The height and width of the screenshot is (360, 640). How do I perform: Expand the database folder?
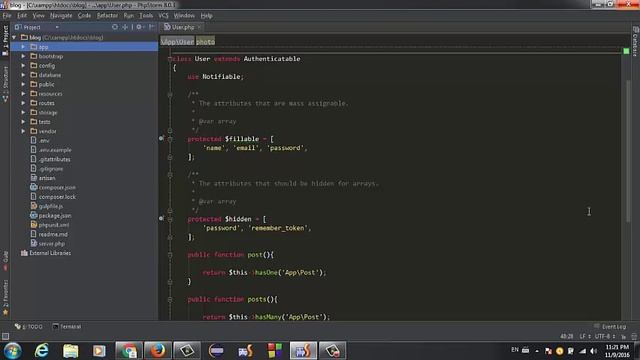(x=23, y=75)
